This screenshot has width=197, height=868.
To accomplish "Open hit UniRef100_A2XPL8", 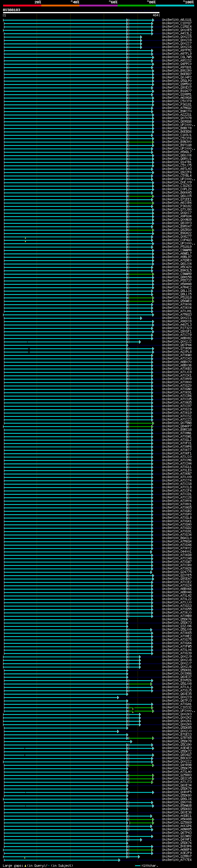I will coord(177,352).
